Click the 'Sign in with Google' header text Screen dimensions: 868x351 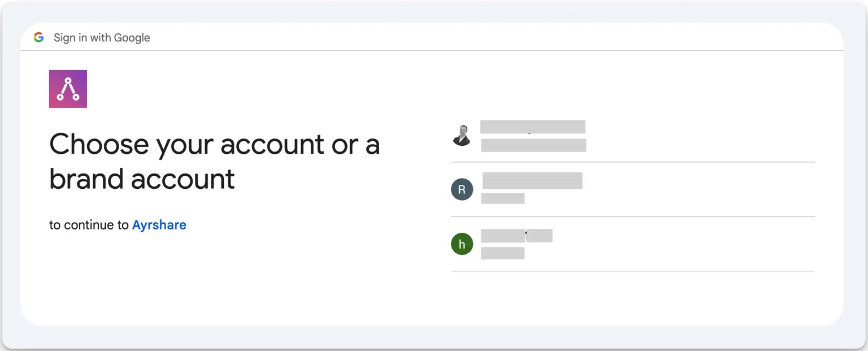point(102,38)
